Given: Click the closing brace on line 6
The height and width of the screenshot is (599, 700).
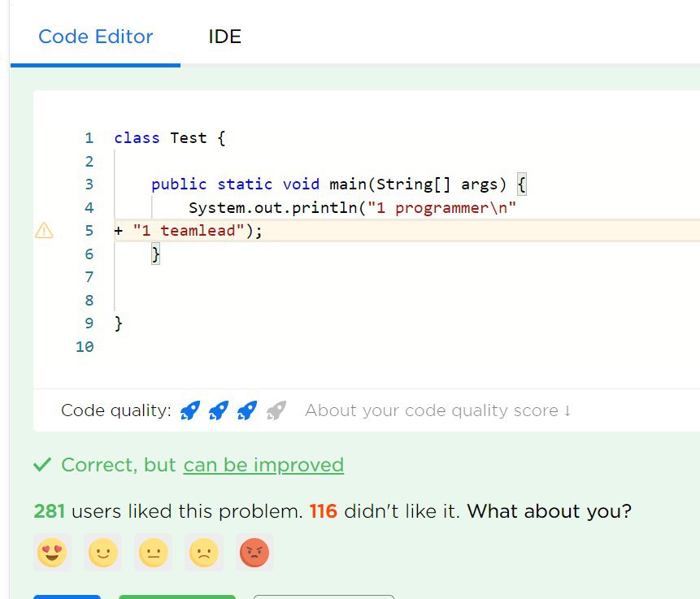Looking at the screenshot, I should (x=155, y=254).
